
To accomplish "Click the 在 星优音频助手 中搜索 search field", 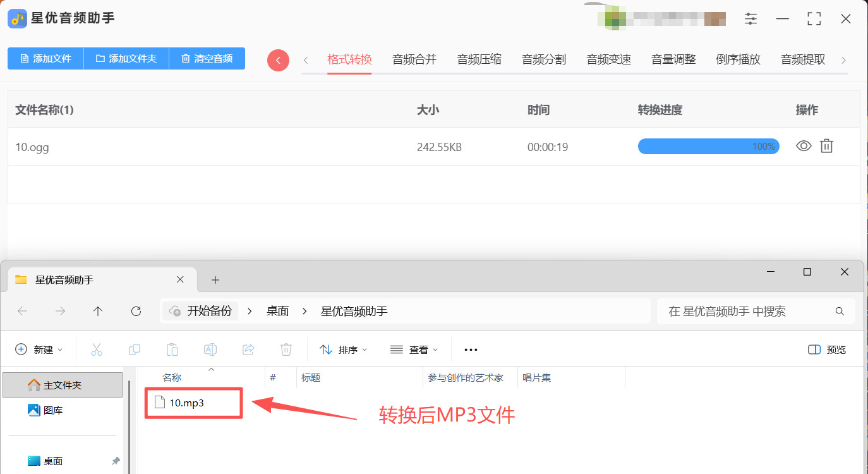I will pos(756,311).
